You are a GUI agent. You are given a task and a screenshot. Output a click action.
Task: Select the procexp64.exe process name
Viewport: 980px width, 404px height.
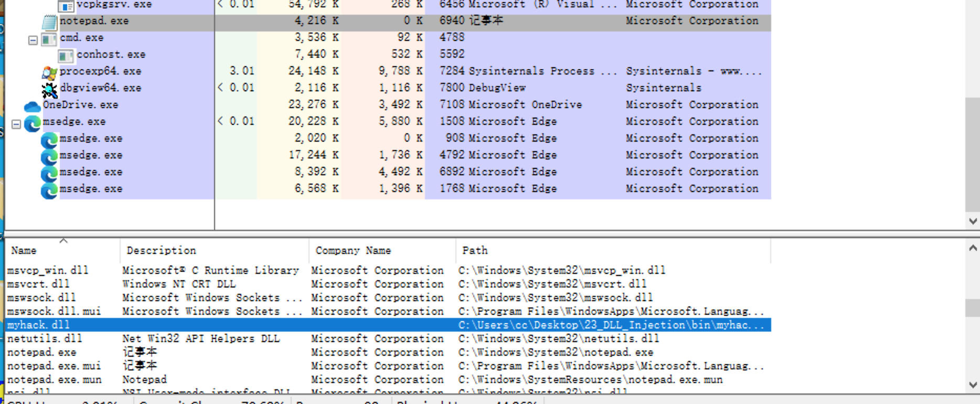coord(100,71)
